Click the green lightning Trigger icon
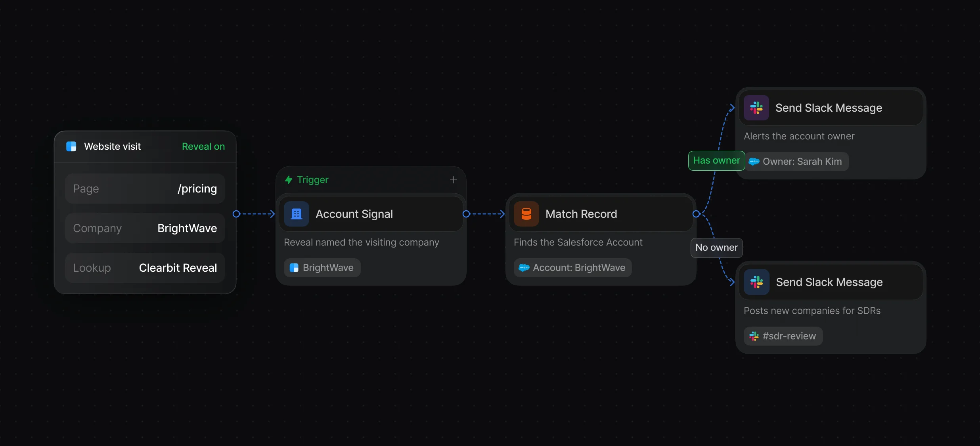 click(289, 180)
